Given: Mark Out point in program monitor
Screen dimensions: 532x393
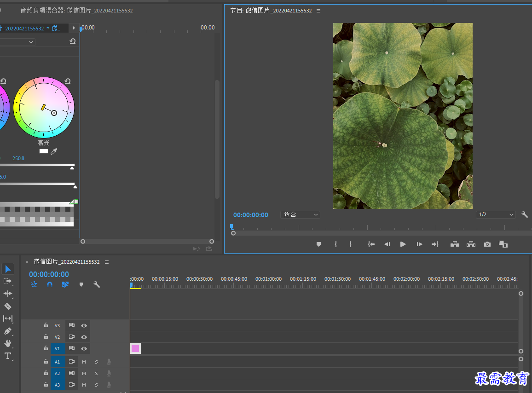Looking at the screenshot, I should point(351,244).
